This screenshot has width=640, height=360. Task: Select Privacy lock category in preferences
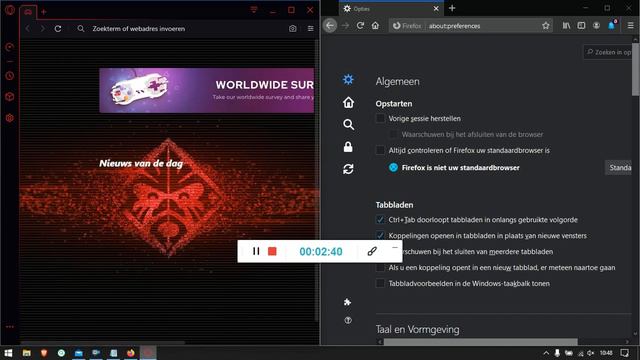pos(348,147)
